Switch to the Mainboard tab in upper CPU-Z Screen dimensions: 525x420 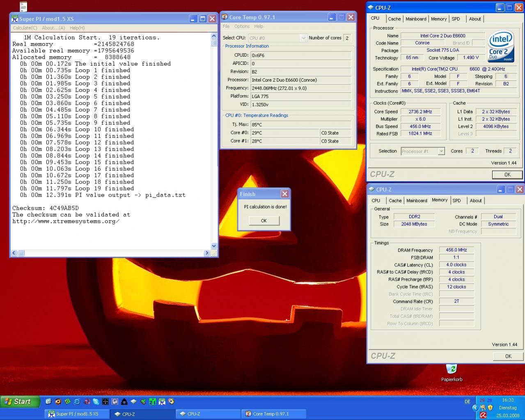(416, 19)
